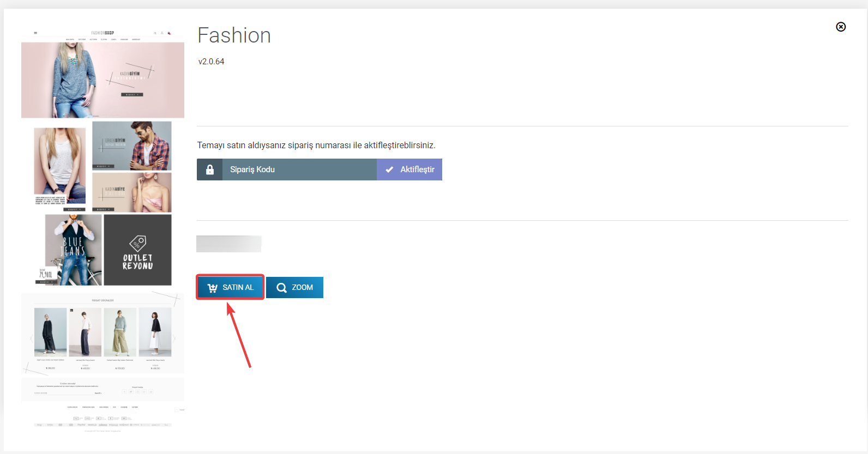Select the Fashion theme title
This screenshot has width=868, height=454.
click(234, 35)
